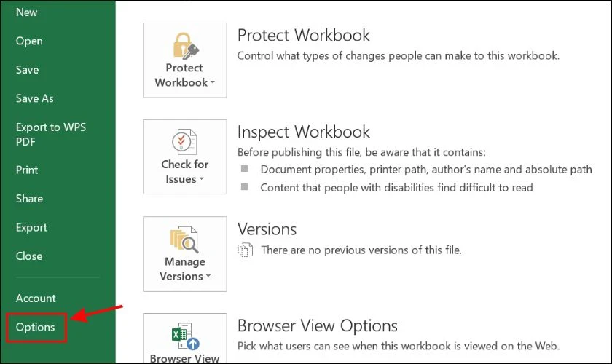Select New in the backstage sidebar
612x364 pixels.
click(27, 12)
